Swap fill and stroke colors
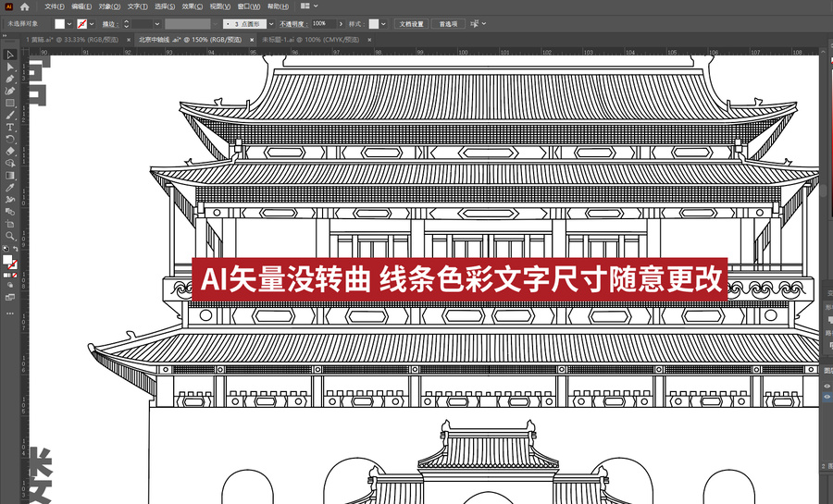The height and width of the screenshot is (504, 833). click(15, 248)
